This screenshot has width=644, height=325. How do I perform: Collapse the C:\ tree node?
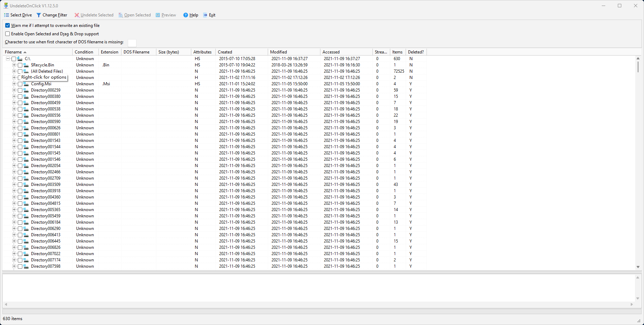(x=8, y=59)
